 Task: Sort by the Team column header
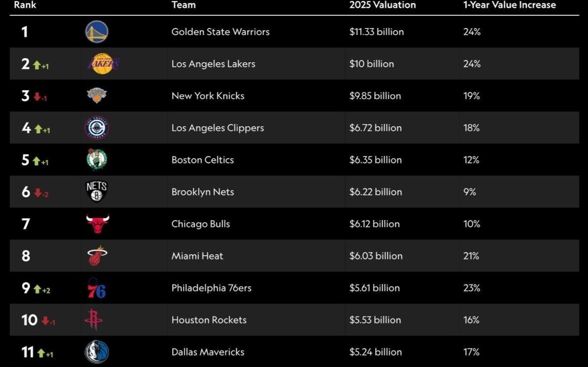point(183,5)
